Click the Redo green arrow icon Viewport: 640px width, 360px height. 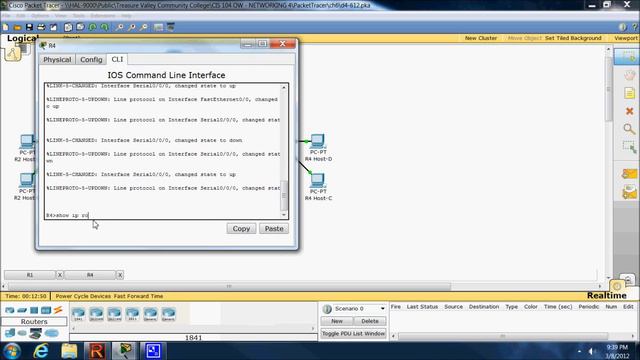[104, 27]
